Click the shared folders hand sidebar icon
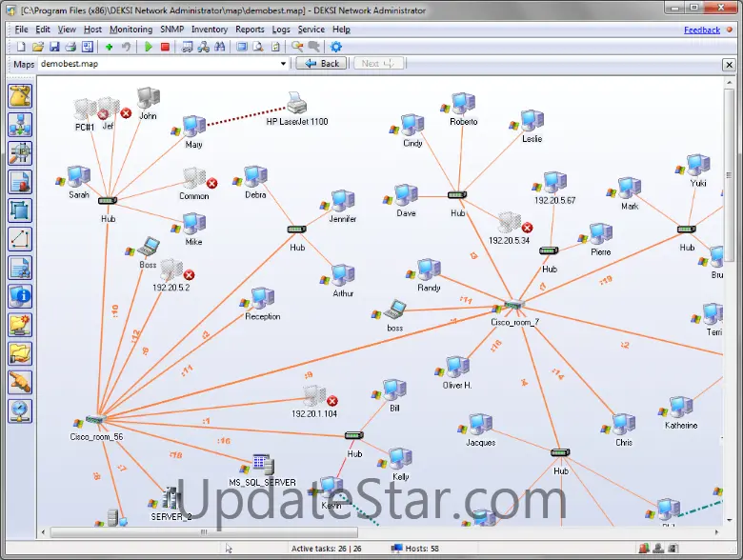Viewport: 743px width, 560px height. pyautogui.click(x=20, y=354)
